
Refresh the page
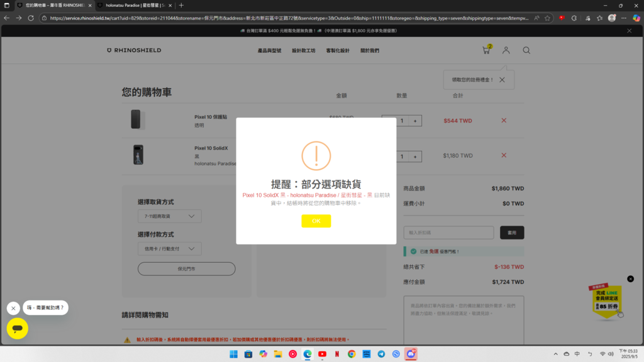coord(31,18)
